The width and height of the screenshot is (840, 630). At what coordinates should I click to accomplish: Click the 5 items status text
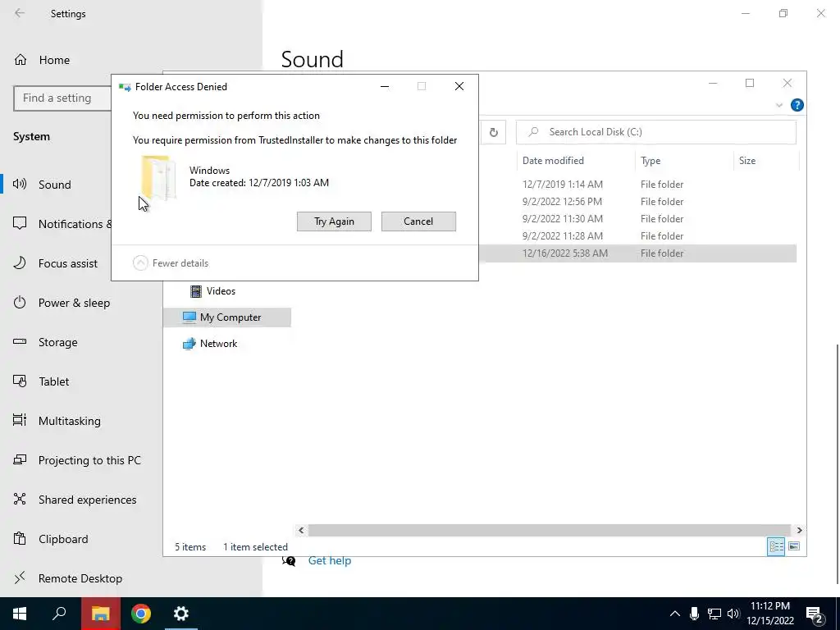[x=190, y=547]
